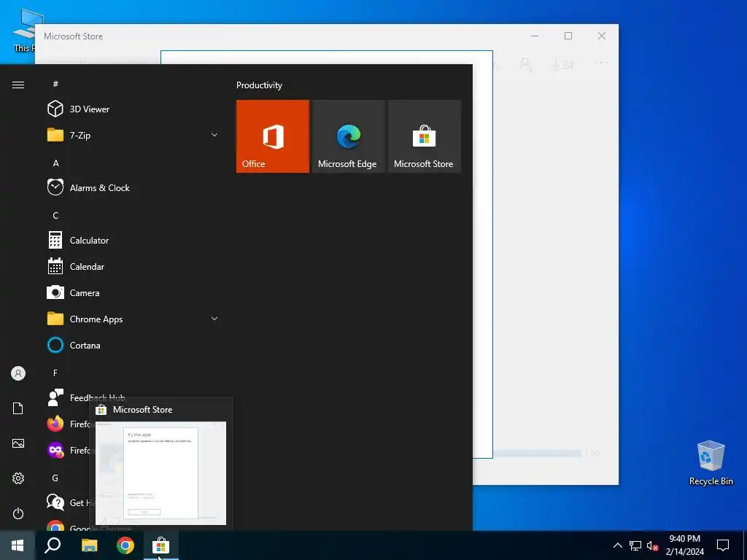Screen dimensions: 747x560
Task: Jump to letter A section header
Action: pos(55,163)
